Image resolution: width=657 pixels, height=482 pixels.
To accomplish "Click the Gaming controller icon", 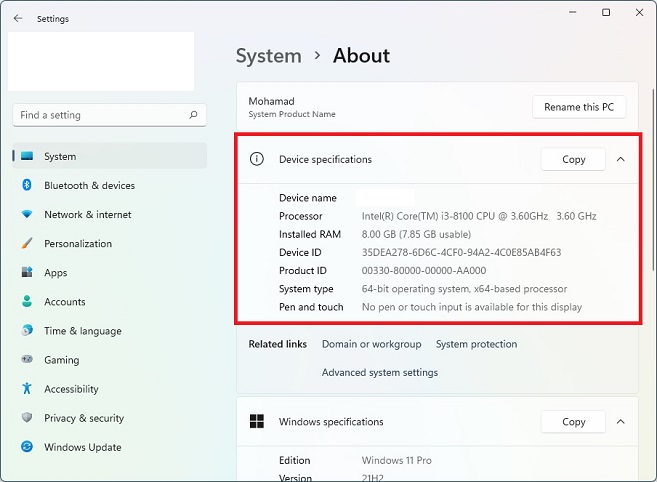I will (27, 359).
